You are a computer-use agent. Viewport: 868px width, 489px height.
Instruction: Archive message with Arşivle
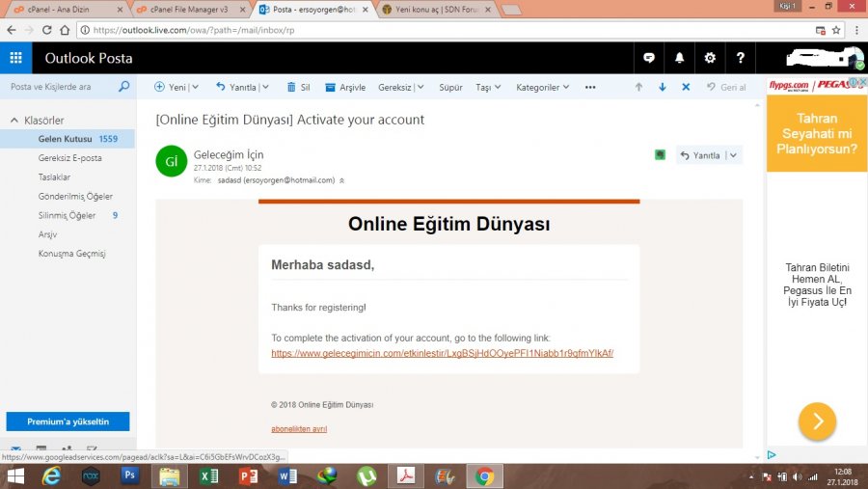[x=345, y=87]
